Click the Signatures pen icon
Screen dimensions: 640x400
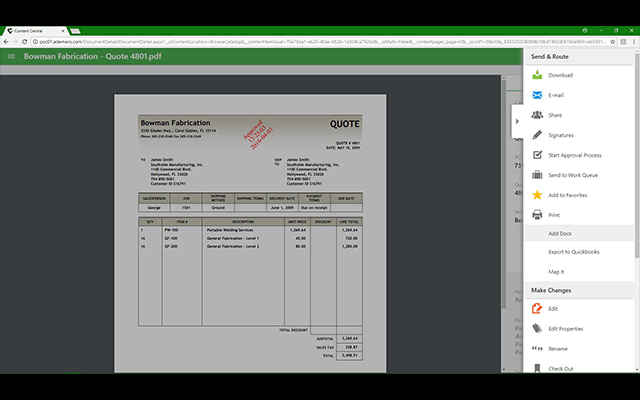click(x=537, y=135)
